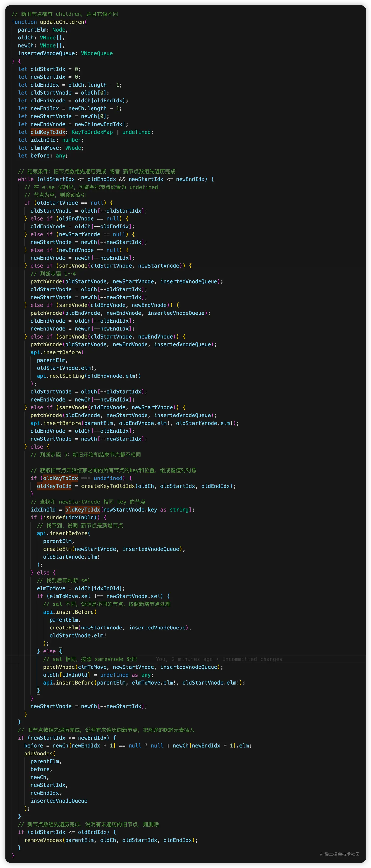Click 'sameVnode(oldEndVnode, newEndVnode)' condition line
The image size is (371, 868).
tap(102, 305)
